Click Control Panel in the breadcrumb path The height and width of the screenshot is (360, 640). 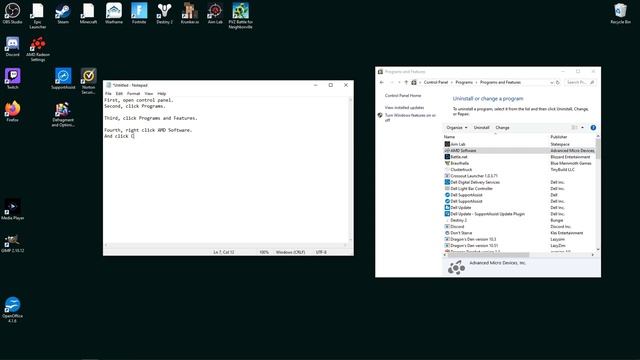tap(436, 82)
